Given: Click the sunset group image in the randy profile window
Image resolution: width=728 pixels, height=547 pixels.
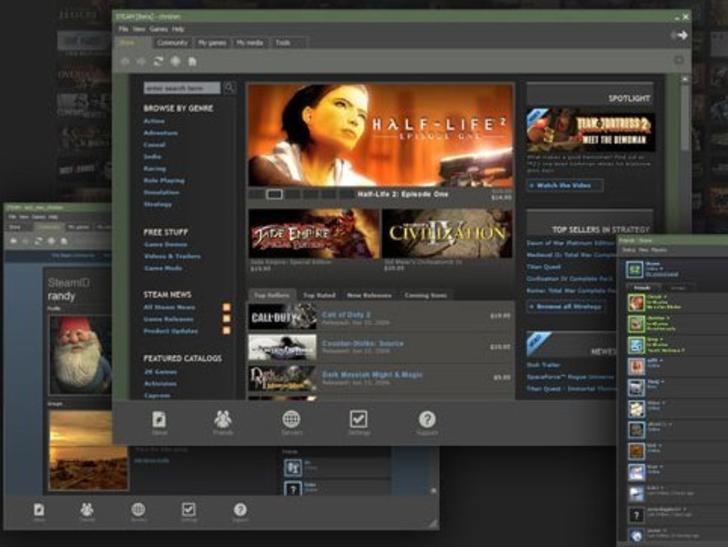Looking at the screenshot, I should point(88,450).
